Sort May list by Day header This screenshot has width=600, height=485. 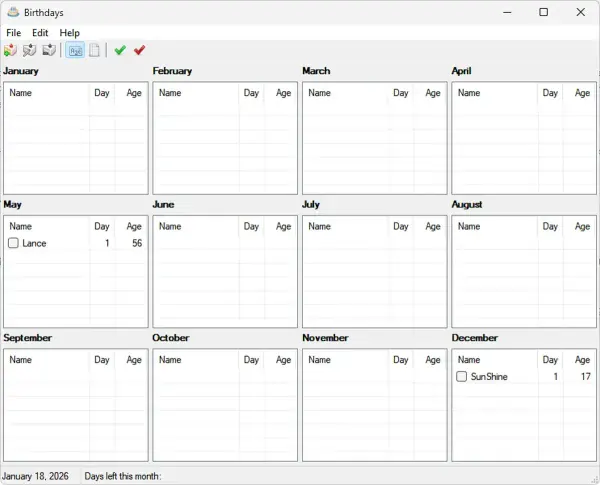[102, 227]
